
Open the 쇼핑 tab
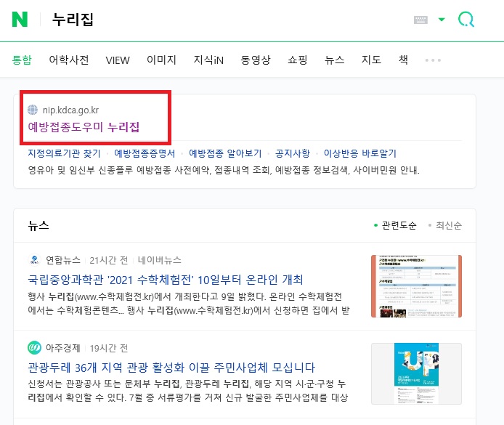(297, 60)
